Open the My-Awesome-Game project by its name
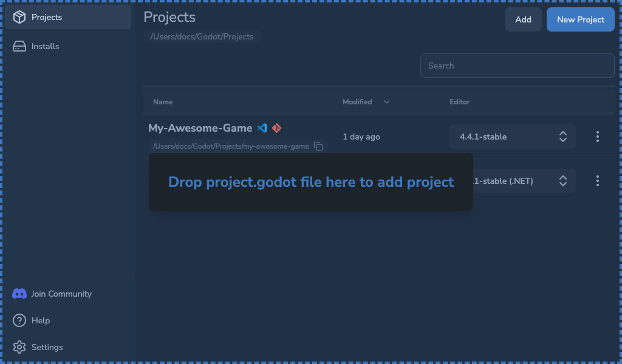 [x=200, y=128]
